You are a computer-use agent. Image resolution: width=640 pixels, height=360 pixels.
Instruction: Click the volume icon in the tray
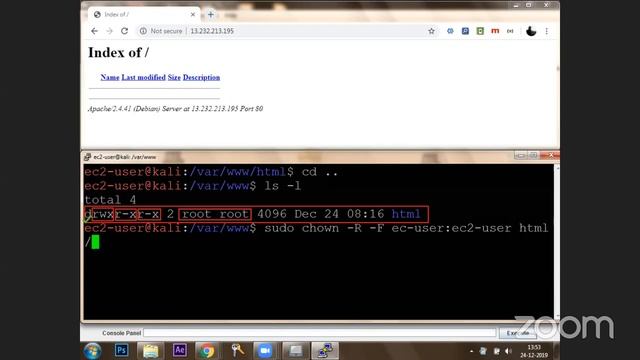pyautogui.click(x=508, y=351)
